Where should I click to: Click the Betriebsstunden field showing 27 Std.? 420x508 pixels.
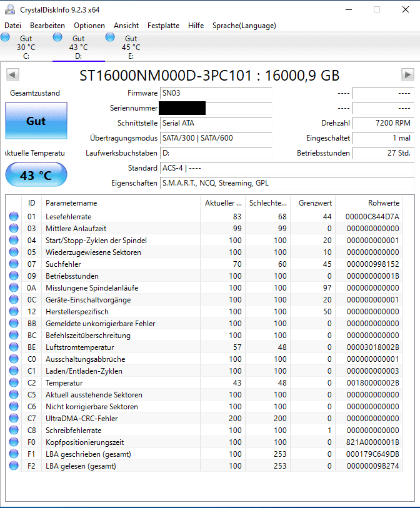[x=383, y=153]
